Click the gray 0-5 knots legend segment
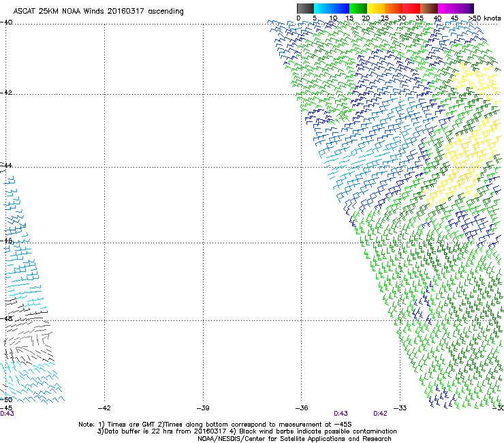Screen dimensions: 504x443 pyautogui.click(x=305, y=8)
